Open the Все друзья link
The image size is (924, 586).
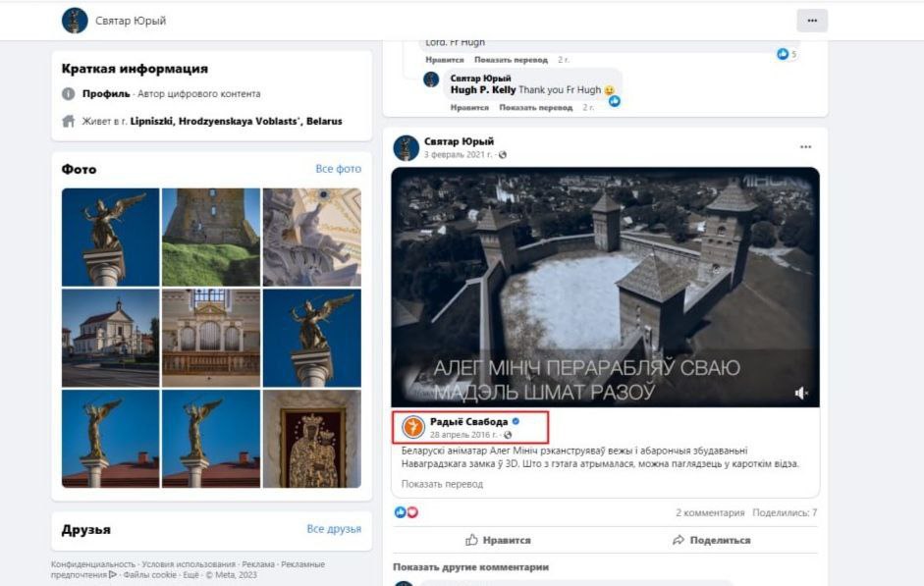(334, 529)
